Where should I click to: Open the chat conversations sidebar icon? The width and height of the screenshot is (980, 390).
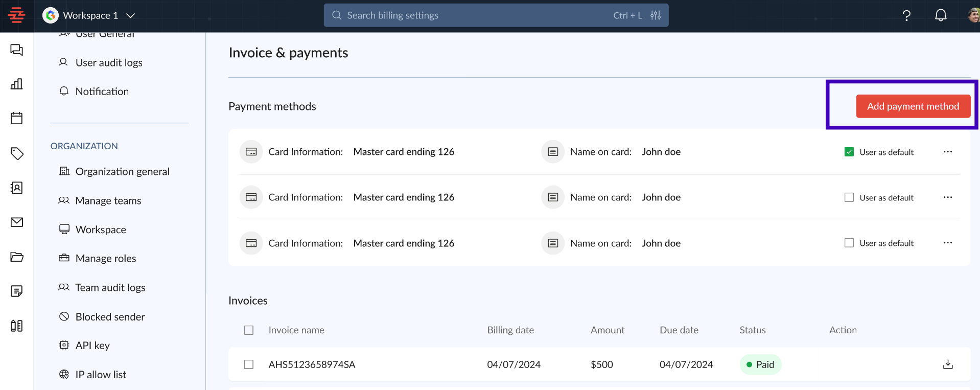click(x=16, y=50)
